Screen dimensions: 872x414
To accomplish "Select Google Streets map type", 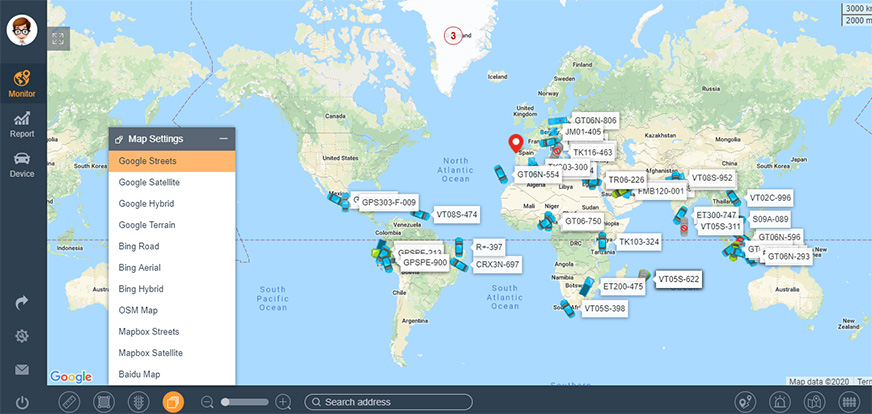I will click(172, 161).
